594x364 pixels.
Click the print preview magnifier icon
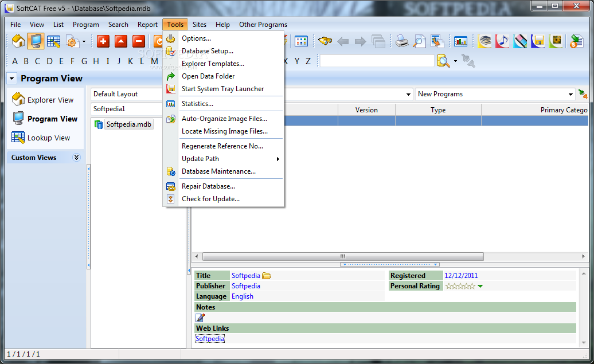(x=419, y=41)
